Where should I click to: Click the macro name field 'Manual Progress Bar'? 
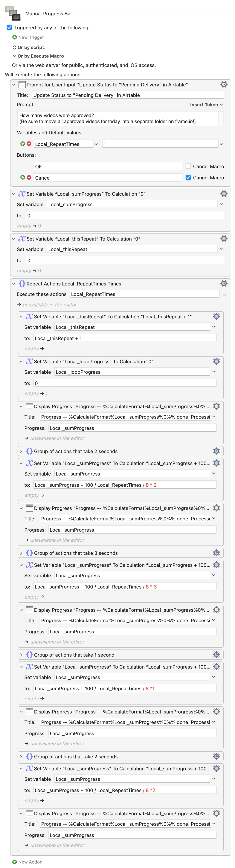[127, 13]
